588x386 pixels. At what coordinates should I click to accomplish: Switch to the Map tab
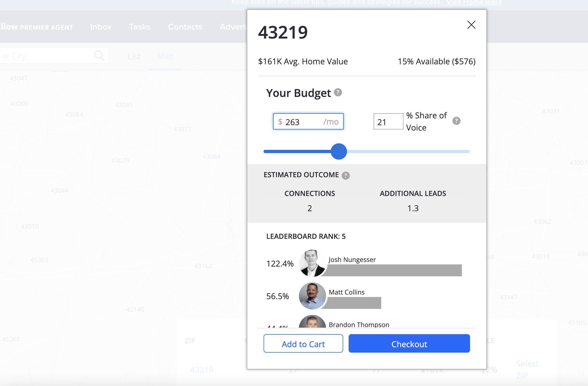click(165, 56)
